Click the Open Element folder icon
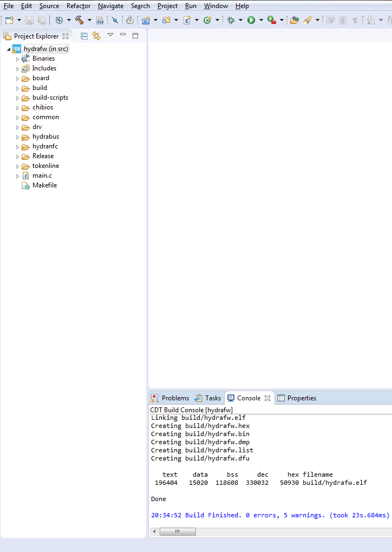The width and height of the screenshot is (392, 552). (x=295, y=20)
